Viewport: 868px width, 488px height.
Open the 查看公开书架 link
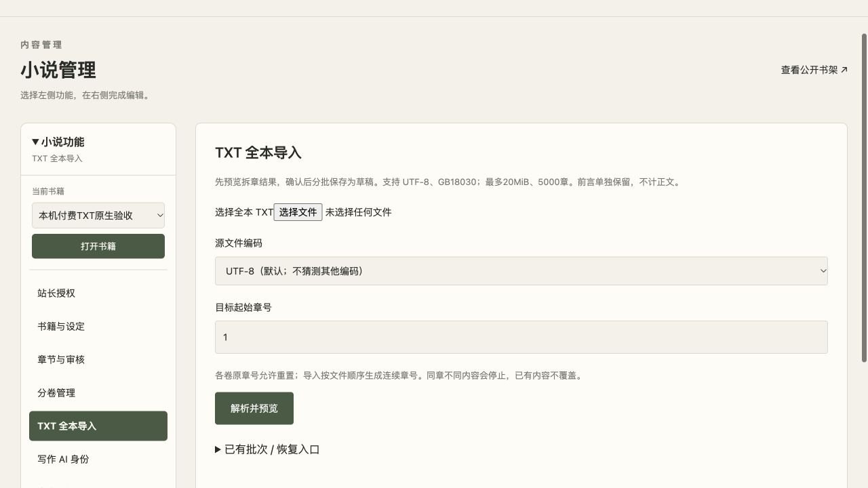(x=814, y=70)
